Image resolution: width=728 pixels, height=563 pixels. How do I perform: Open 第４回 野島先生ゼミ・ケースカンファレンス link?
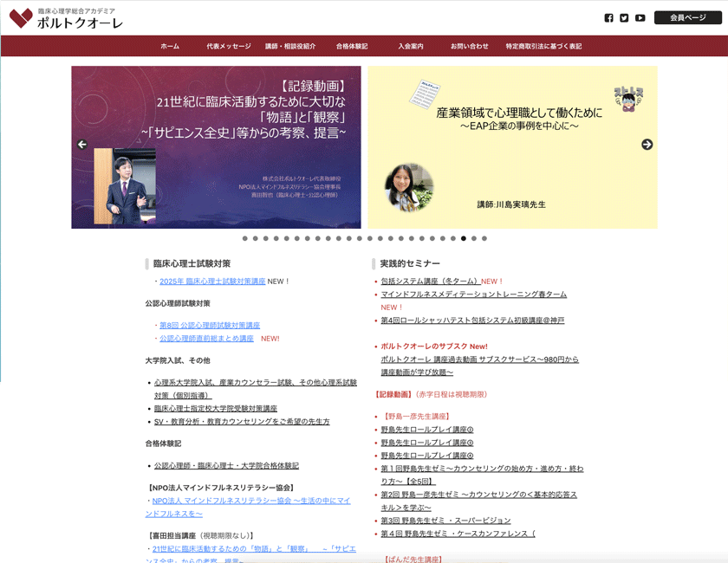458,534
